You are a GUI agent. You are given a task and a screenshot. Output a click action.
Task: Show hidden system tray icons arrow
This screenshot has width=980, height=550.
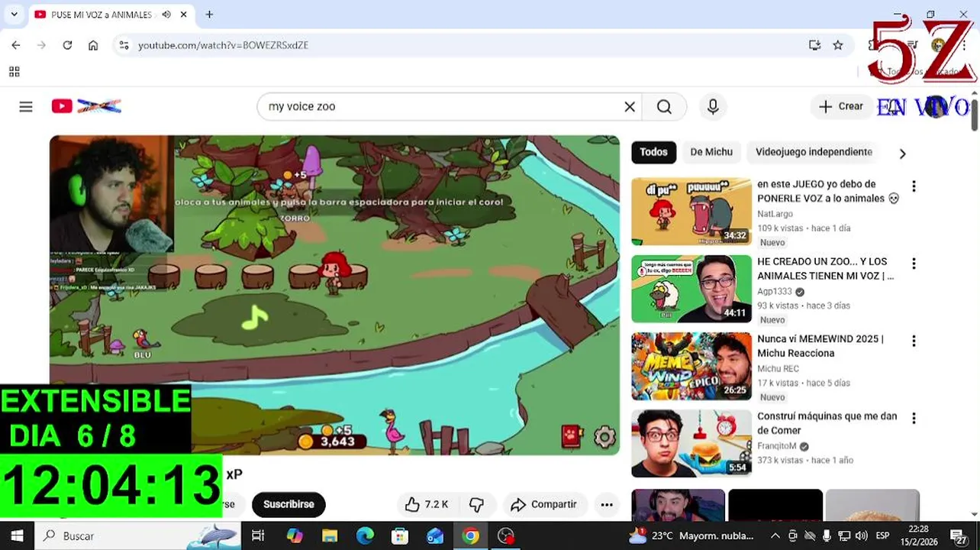[x=775, y=536]
